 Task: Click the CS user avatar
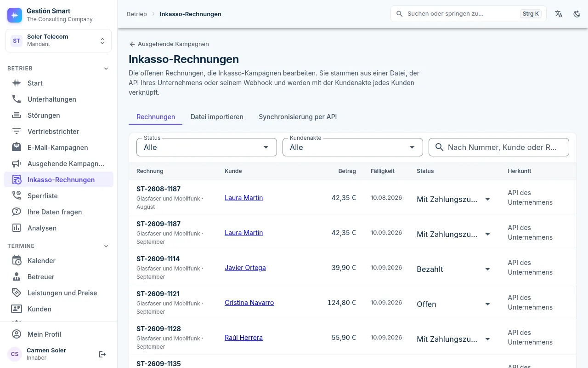click(15, 354)
